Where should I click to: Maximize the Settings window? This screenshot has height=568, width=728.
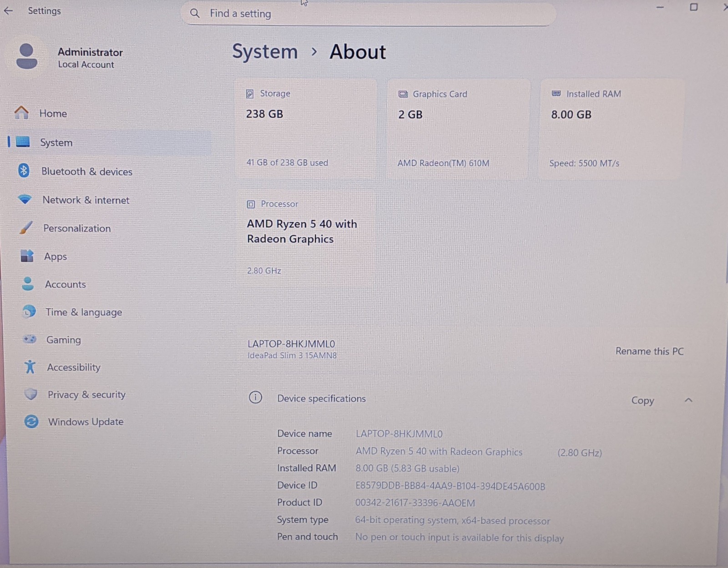click(693, 7)
